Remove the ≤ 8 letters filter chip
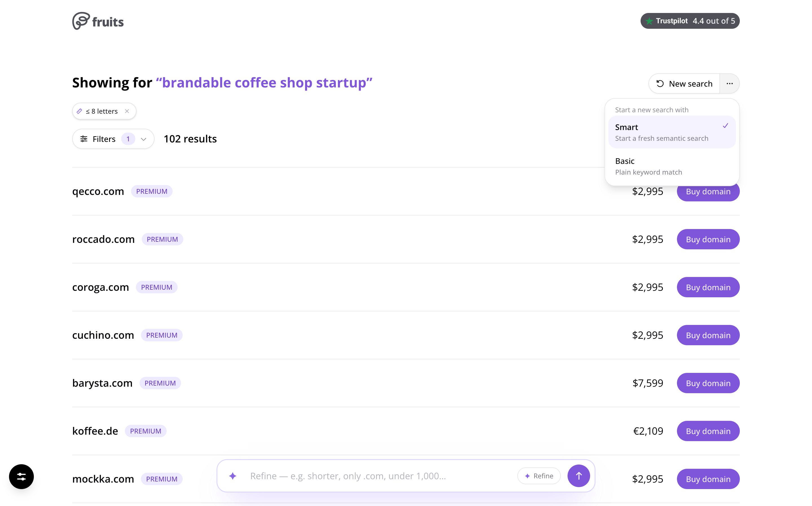 (x=127, y=111)
